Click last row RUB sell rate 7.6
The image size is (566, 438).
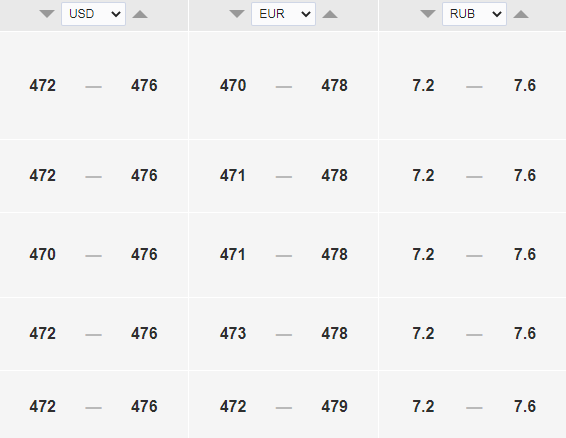[x=525, y=407]
